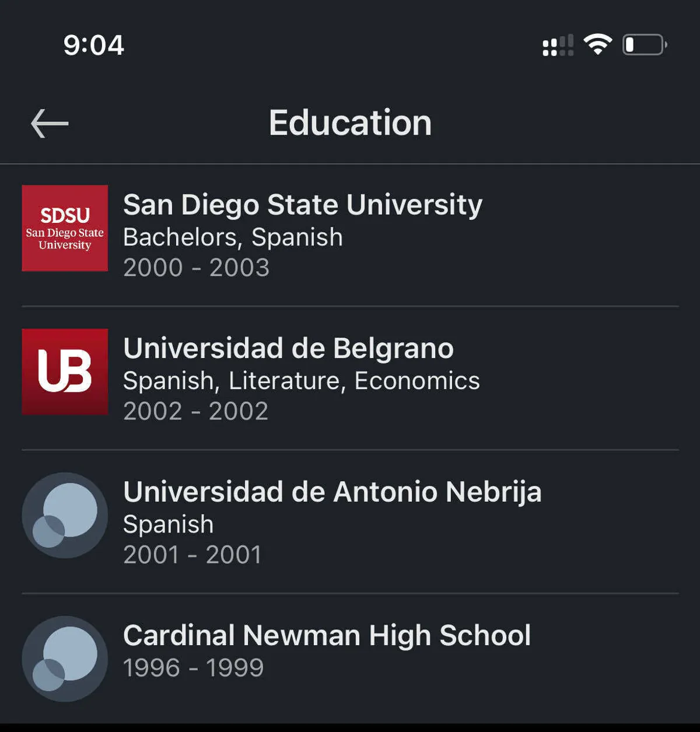This screenshot has width=700, height=732.
Task: Tap the 2002 - 2002 date range
Action: pos(195,411)
